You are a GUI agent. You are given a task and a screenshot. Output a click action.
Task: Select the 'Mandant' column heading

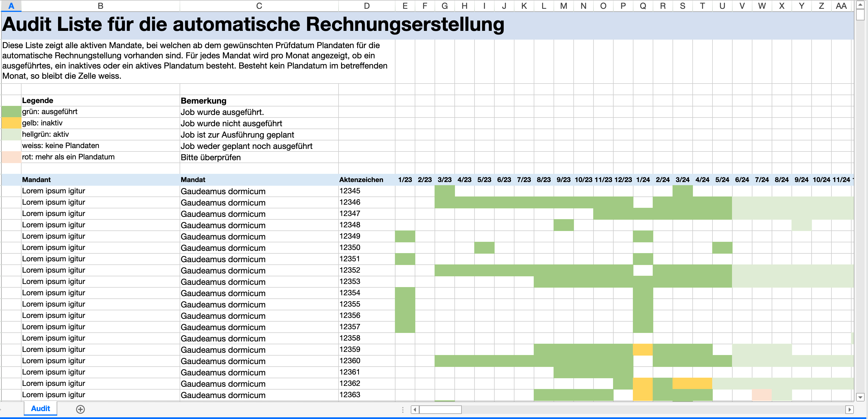100,179
